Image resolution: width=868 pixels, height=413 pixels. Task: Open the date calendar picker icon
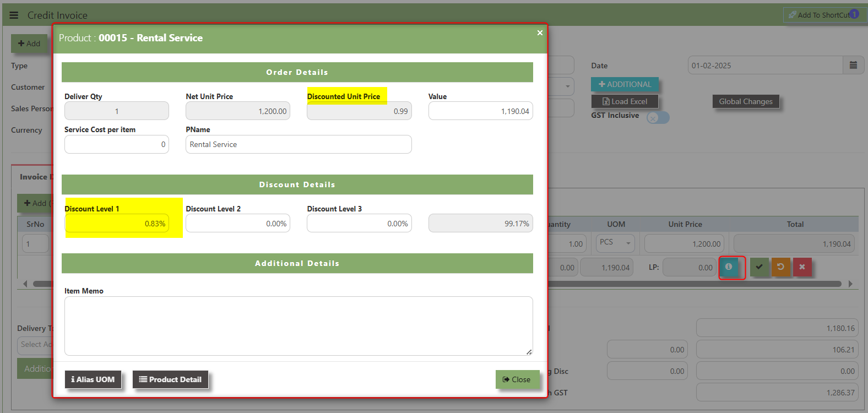click(853, 65)
